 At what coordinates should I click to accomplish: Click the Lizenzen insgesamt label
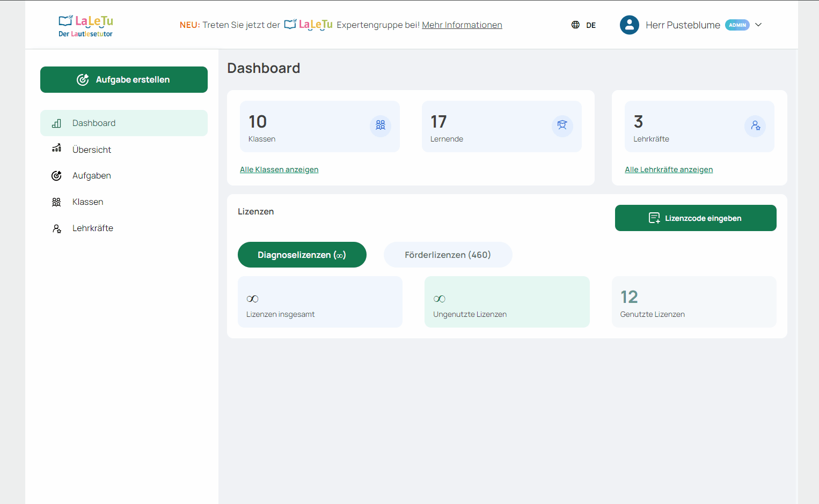(281, 314)
